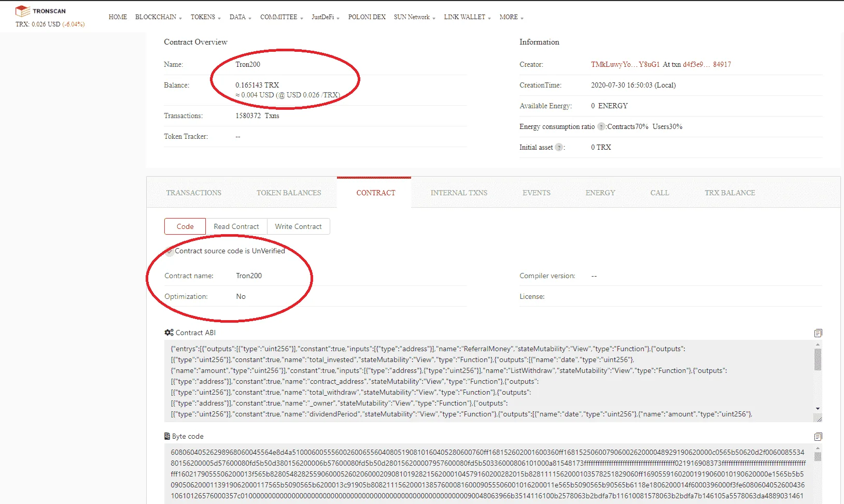The height and width of the screenshot is (504, 844).
Task: Open the POLONI DEX menu link
Action: (x=367, y=17)
